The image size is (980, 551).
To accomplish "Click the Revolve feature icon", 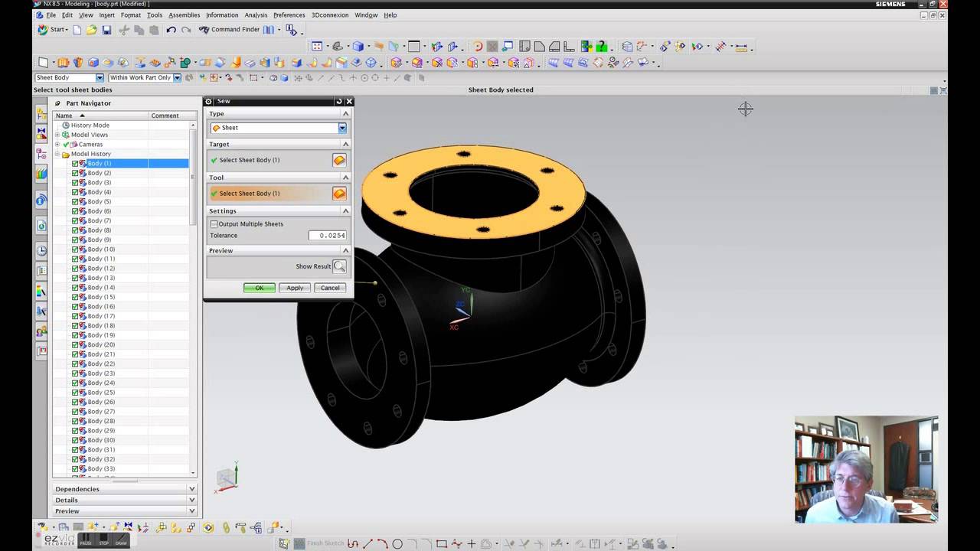I will (x=78, y=63).
